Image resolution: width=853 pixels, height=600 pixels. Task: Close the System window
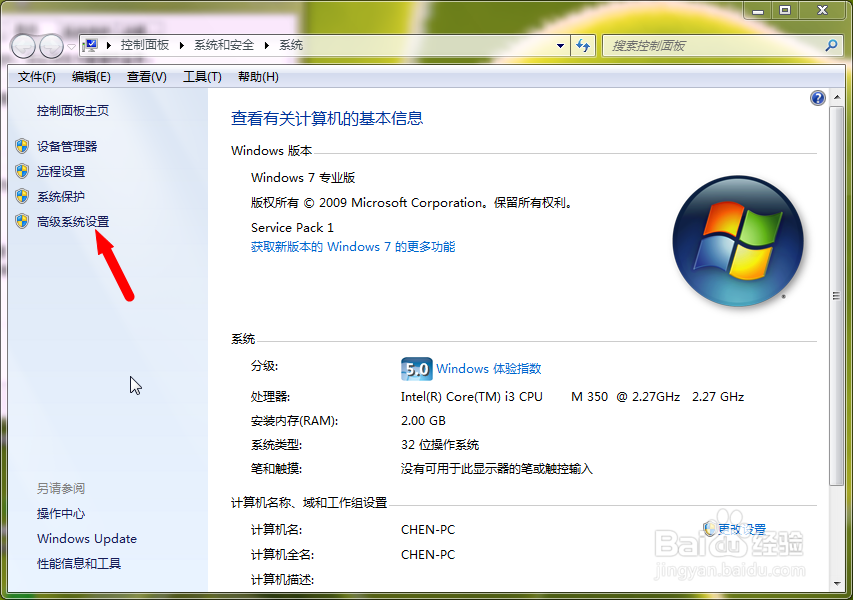[823, 10]
